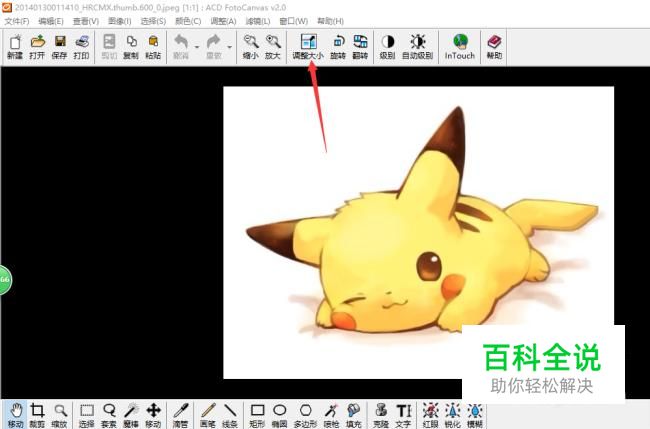Click the InTouch button

(460, 46)
